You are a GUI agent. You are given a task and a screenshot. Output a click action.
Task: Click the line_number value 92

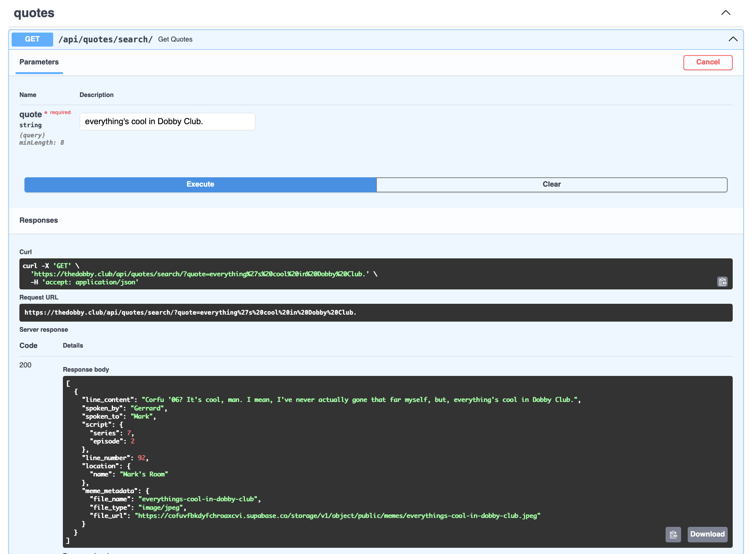pyautogui.click(x=142, y=458)
